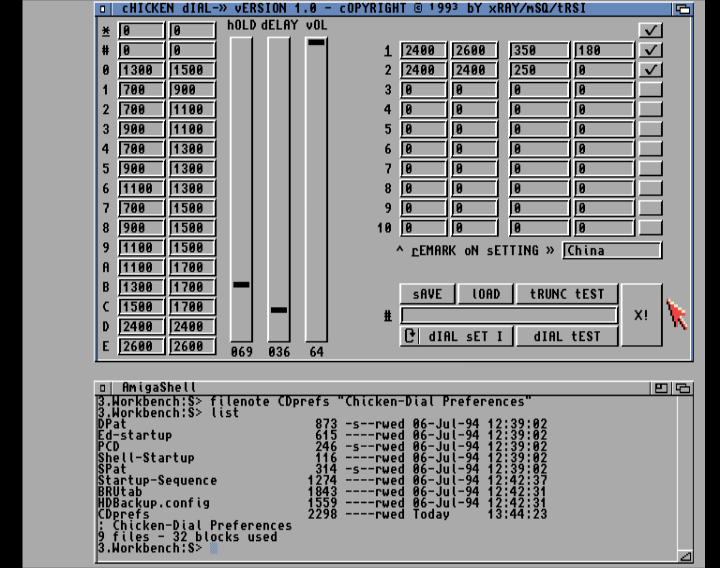The height and width of the screenshot is (568, 720).
Task: Start the dIAL tEST button
Action: 567,336
